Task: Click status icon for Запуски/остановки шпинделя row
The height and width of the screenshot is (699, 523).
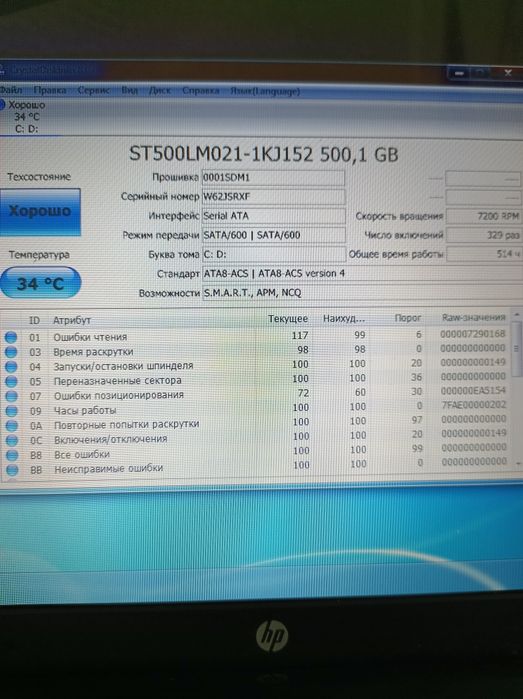Action: pyautogui.click(x=11, y=366)
